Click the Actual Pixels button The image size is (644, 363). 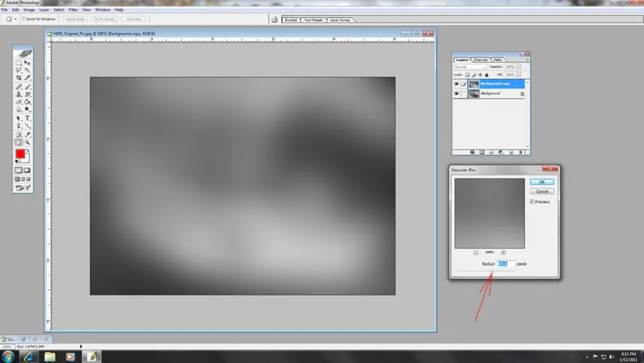pos(75,19)
